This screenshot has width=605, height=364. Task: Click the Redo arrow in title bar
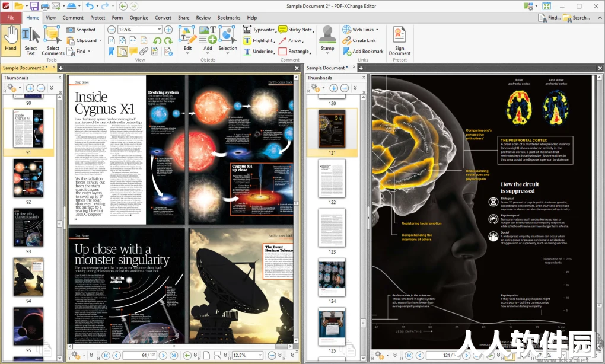104,6
